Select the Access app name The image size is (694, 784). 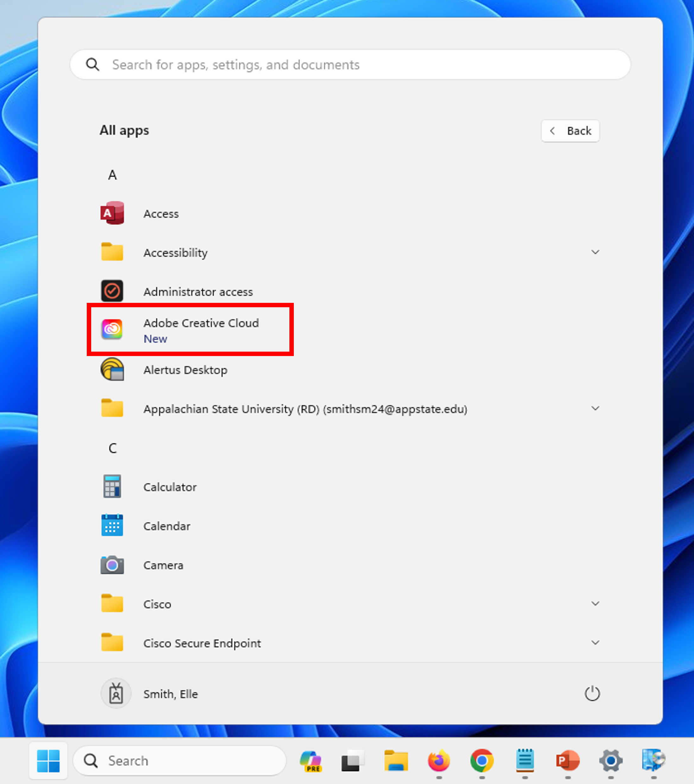(161, 214)
